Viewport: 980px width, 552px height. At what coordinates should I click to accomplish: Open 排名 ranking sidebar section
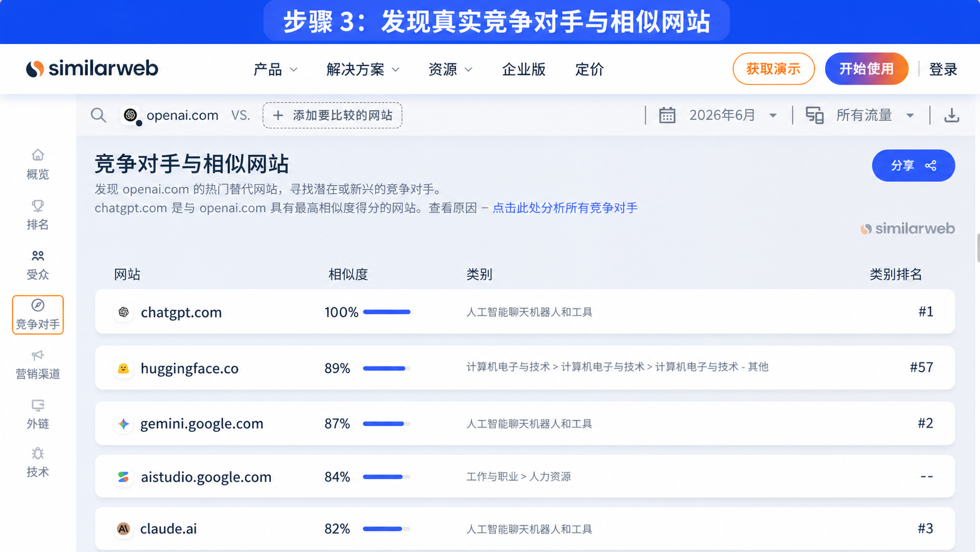coord(38,215)
